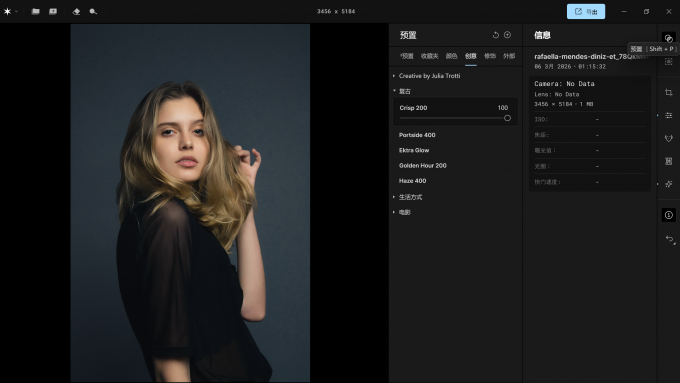This screenshot has width=680, height=383.
Task: Switch to the 修饰 tab
Action: click(x=490, y=56)
